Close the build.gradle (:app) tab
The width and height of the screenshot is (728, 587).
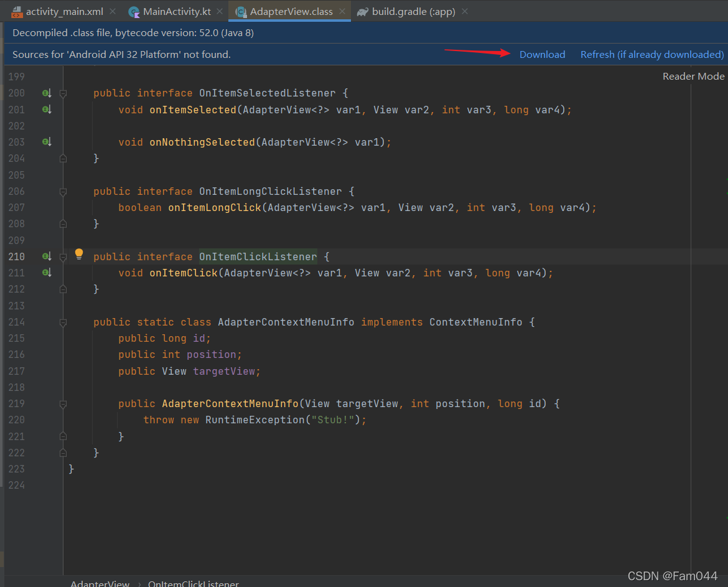coord(465,12)
